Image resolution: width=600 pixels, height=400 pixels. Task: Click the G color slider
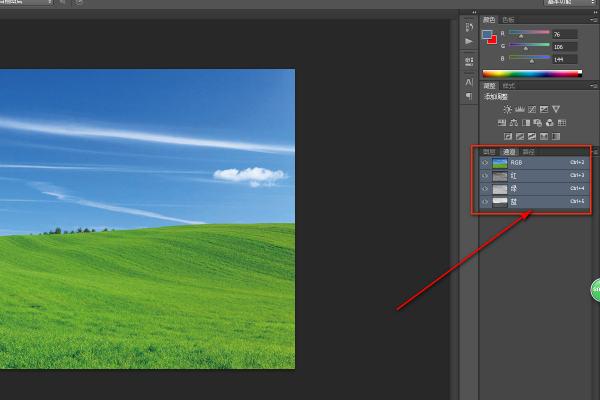click(529, 45)
